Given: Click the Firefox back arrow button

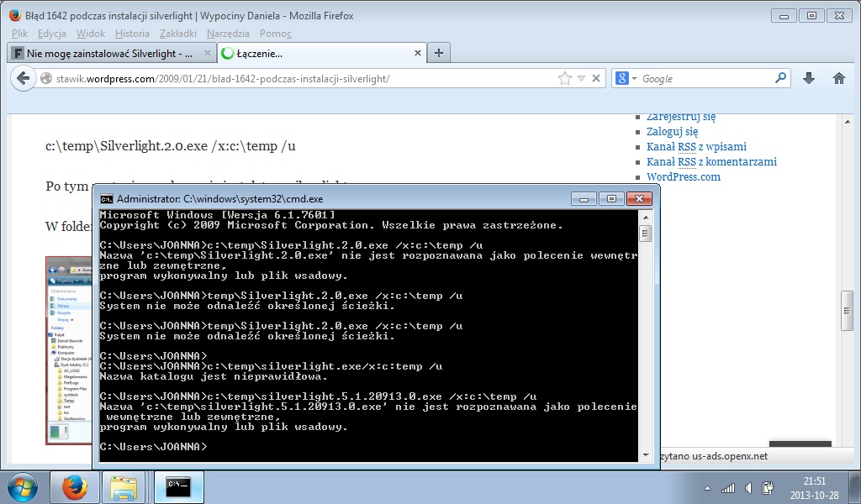Looking at the screenshot, I should (23, 78).
